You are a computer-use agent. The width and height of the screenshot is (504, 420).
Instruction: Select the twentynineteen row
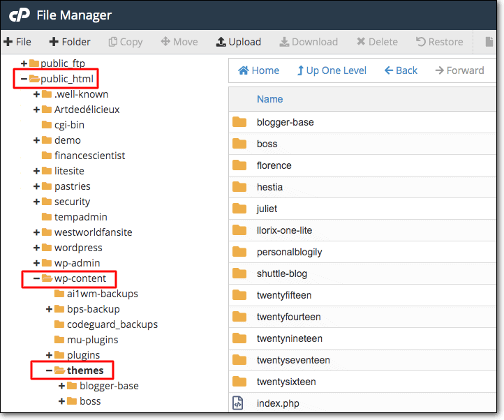362,338
